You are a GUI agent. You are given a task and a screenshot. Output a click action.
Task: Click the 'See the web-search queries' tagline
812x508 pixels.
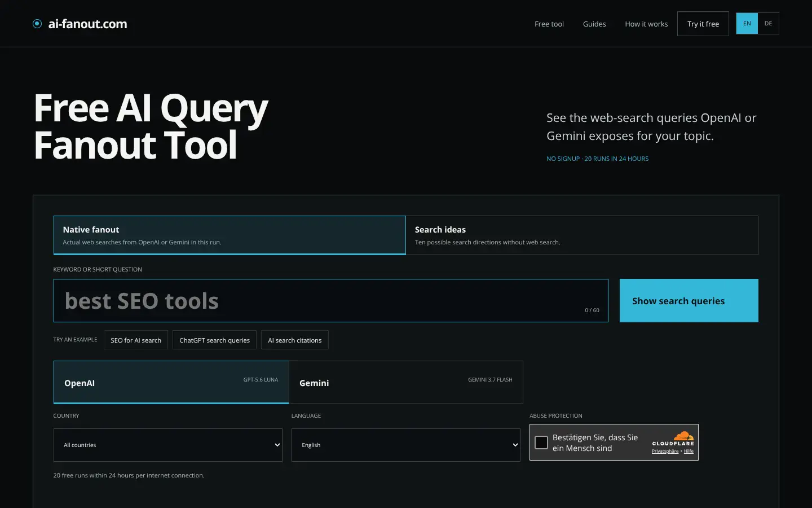(x=651, y=127)
